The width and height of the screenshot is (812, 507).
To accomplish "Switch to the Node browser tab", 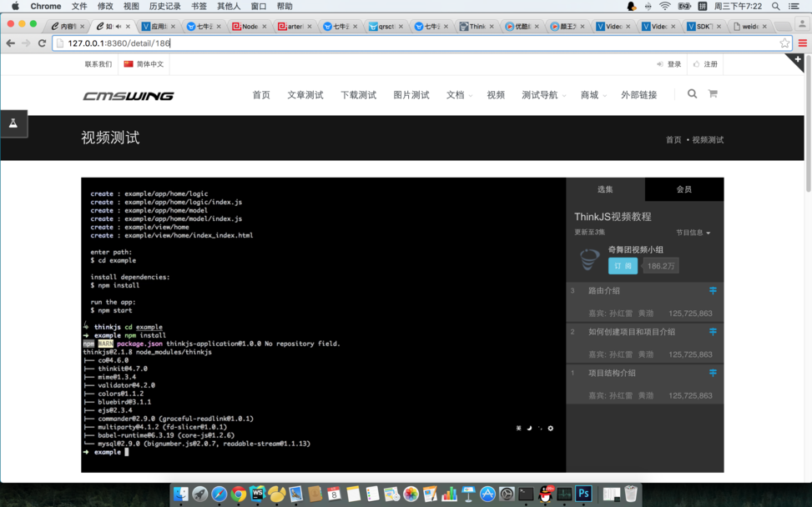I will tap(250, 27).
